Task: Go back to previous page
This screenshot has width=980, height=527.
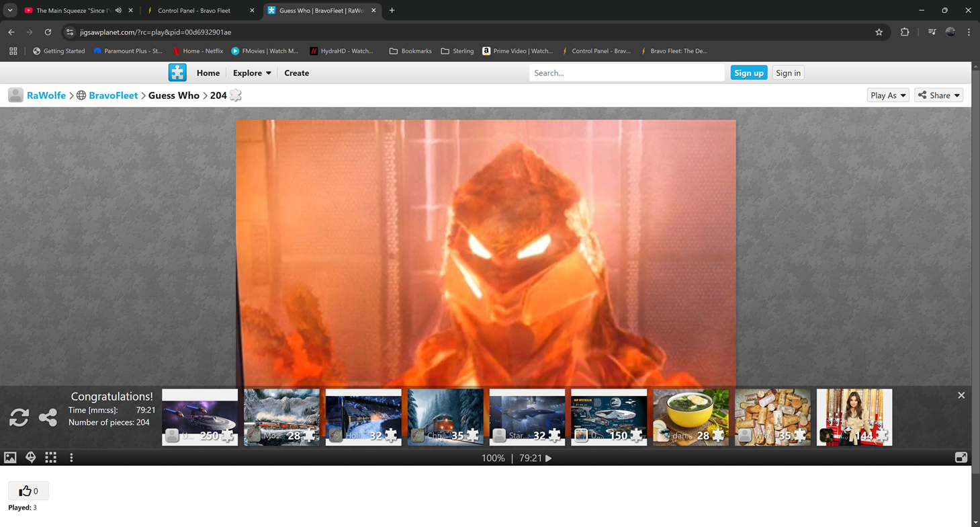Action: click(11, 32)
